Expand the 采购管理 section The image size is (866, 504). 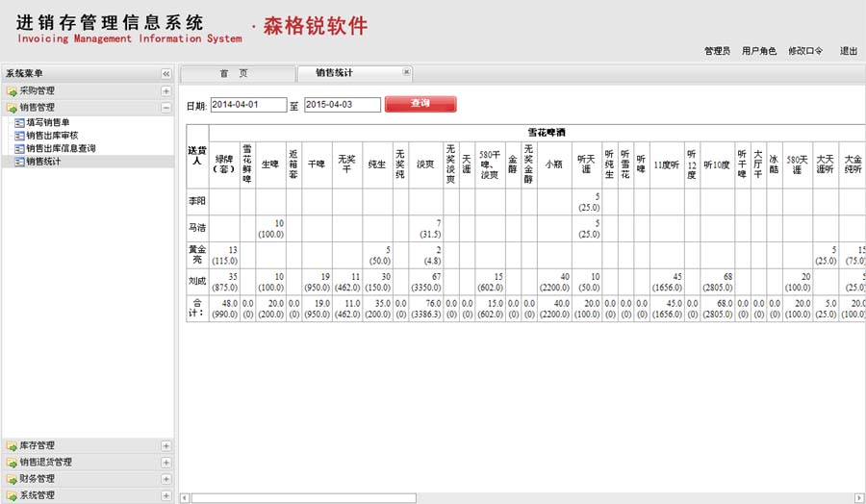click(166, 91)
